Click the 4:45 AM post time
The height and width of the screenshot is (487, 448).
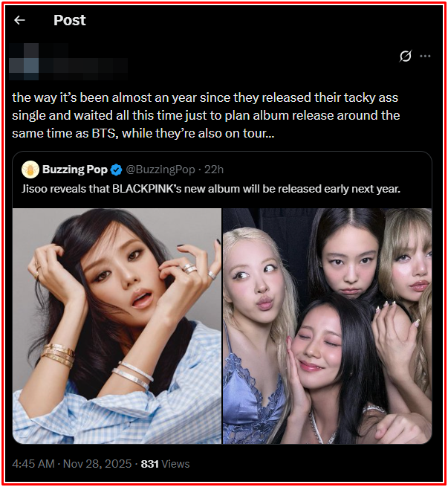33,463
